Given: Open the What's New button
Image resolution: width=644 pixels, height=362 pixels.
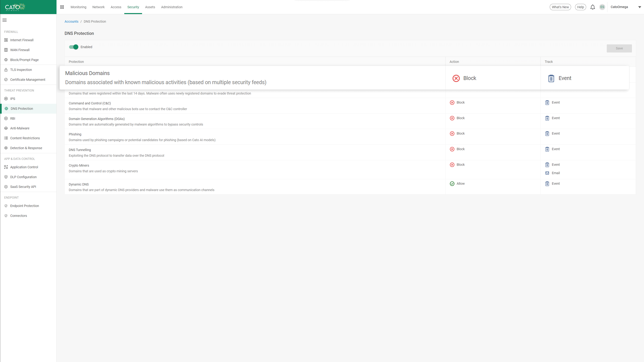Looking at the screenshot, I should pyautogui.click(x=560, y=7).
